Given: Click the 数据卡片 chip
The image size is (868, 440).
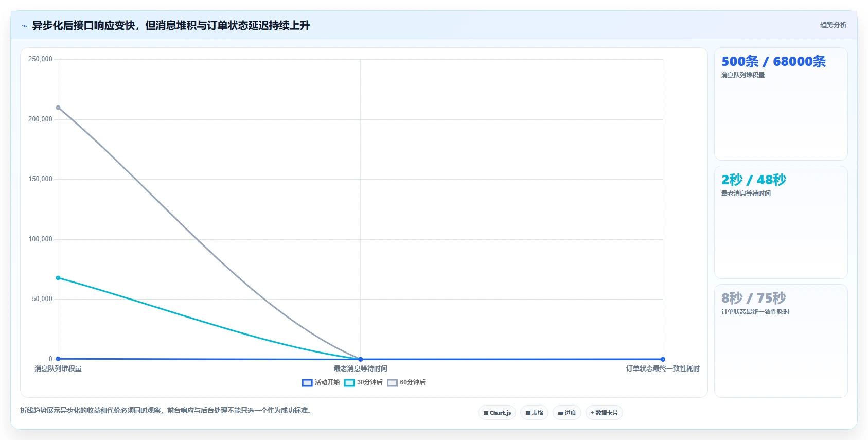Looking at the screenshot, I should [x=604, y=413].
